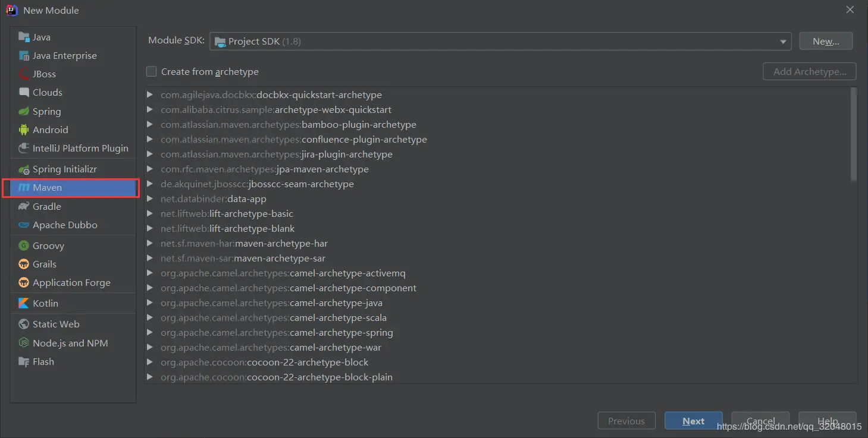Click the Next button
The image size is (868, 438).
coord(693,421)
